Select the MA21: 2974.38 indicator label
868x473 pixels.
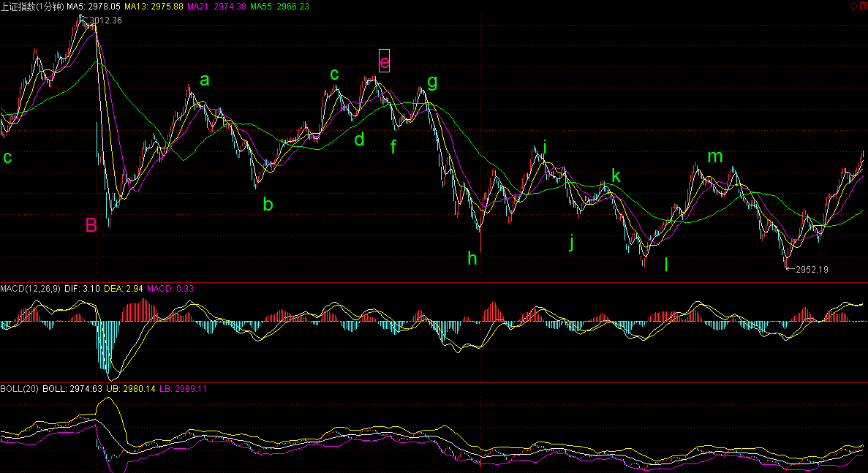(x=217, y=7)
